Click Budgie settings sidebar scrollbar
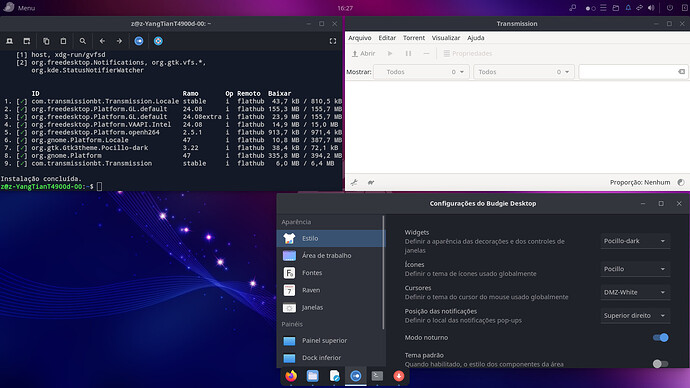690x388 pixels. (384, 273)
